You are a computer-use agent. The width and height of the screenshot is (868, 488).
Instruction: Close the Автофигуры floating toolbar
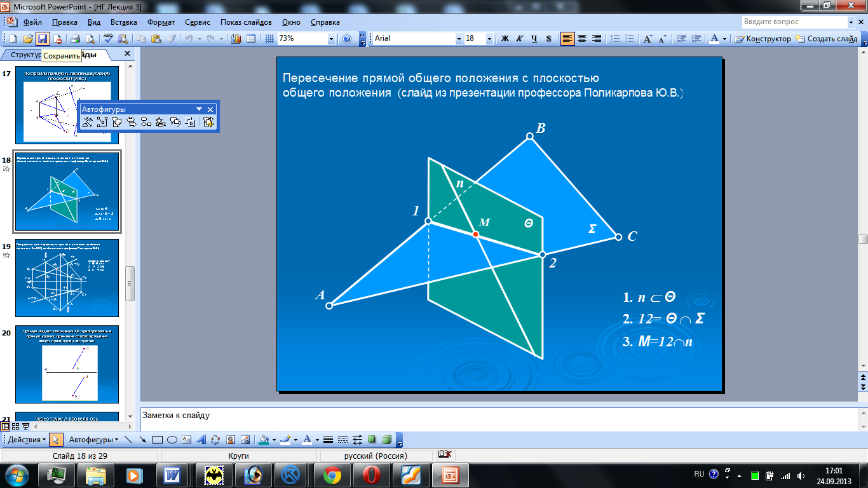(211, 109)
